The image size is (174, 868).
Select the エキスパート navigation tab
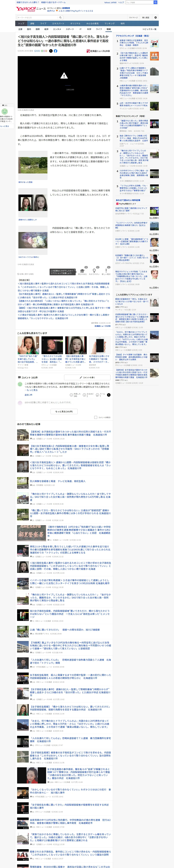[58, 24]
